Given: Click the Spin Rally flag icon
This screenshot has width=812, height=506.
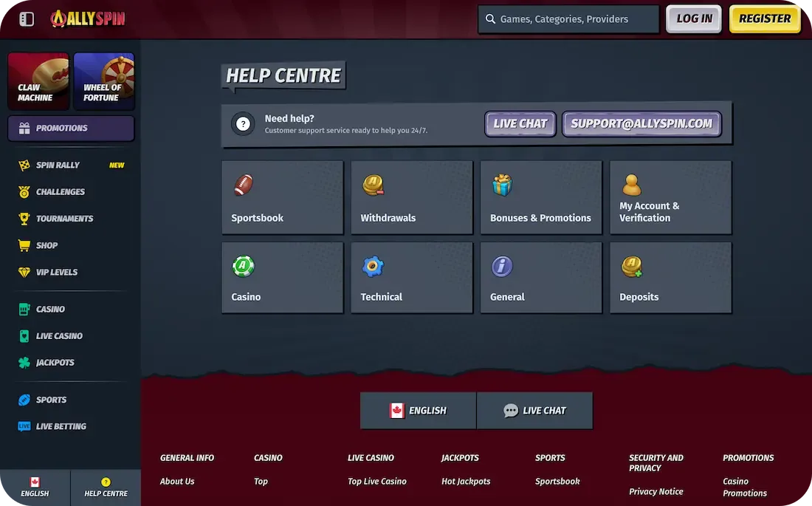Looking at the screenshot, I should click(24, 165).
